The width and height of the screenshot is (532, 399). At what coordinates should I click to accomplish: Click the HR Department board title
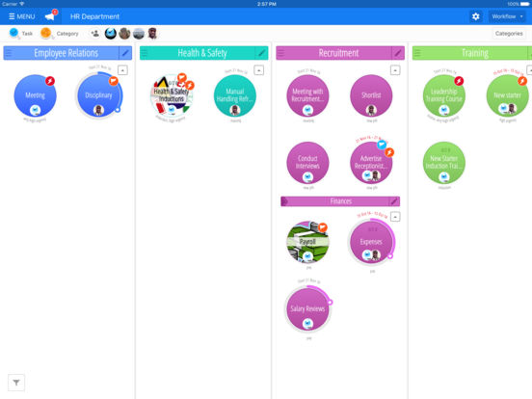click(94, 16)
